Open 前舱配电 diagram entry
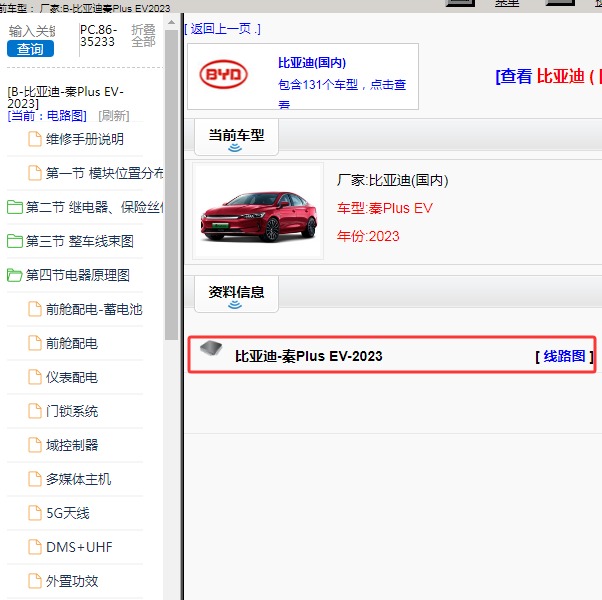The image size is (602, 600). coord(72,343)
